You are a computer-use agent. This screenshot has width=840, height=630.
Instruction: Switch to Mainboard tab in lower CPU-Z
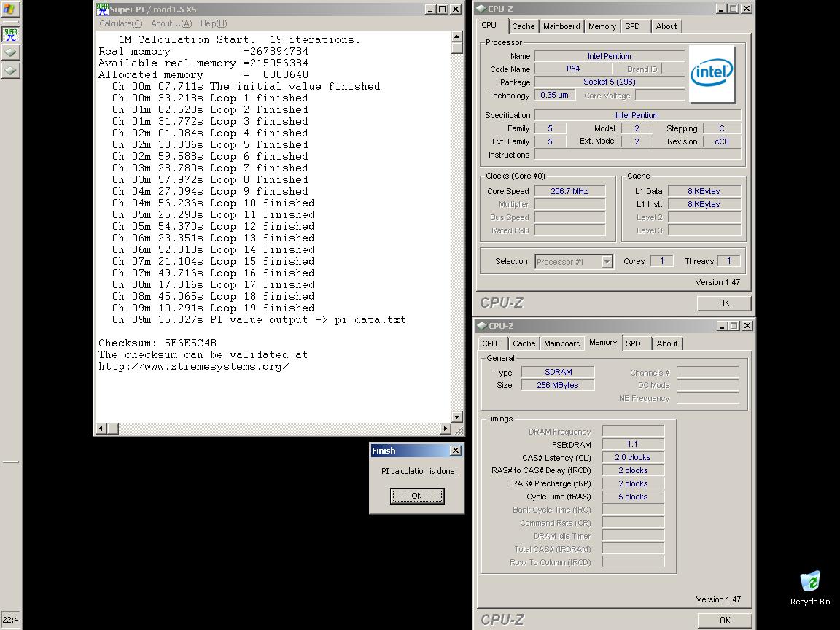[x=562, y=343]
